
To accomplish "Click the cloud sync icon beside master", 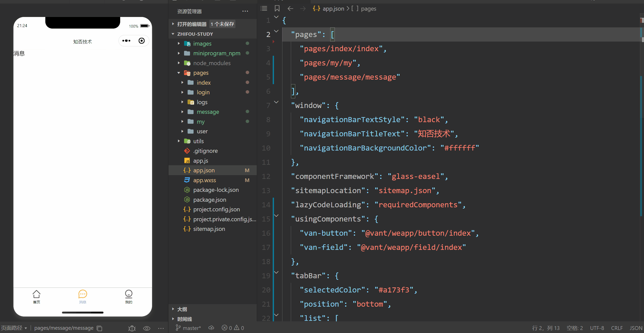I will [211, 328].
